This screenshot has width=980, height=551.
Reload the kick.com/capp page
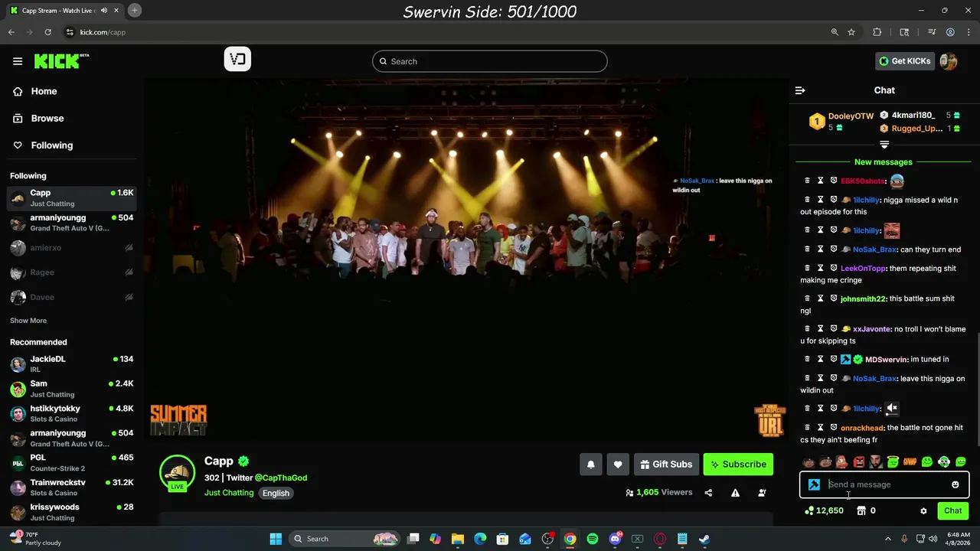[x=47, y=32]
